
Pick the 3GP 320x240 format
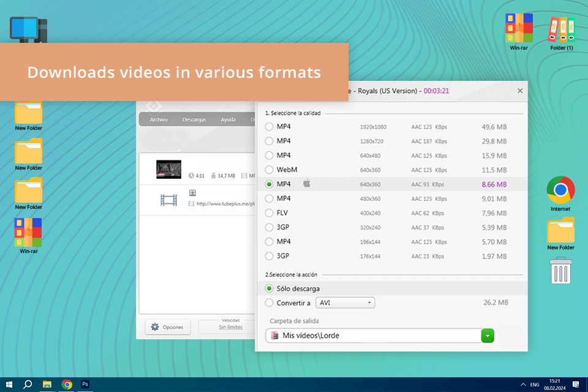point(269,227)
